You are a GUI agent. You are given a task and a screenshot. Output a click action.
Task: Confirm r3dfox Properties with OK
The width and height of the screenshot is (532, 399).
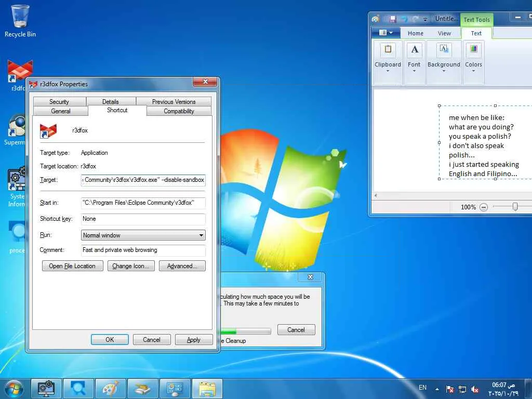[110, 340]
